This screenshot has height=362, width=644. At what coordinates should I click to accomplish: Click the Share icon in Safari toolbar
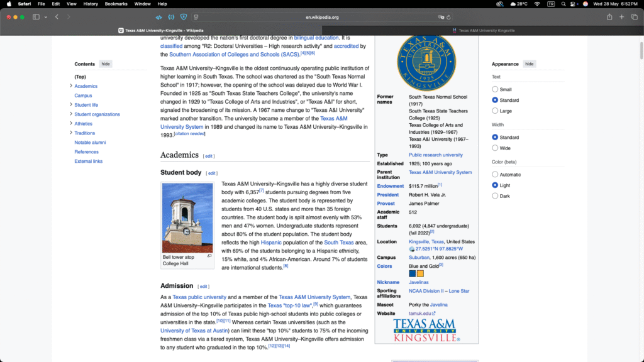(x=609, y=17)
